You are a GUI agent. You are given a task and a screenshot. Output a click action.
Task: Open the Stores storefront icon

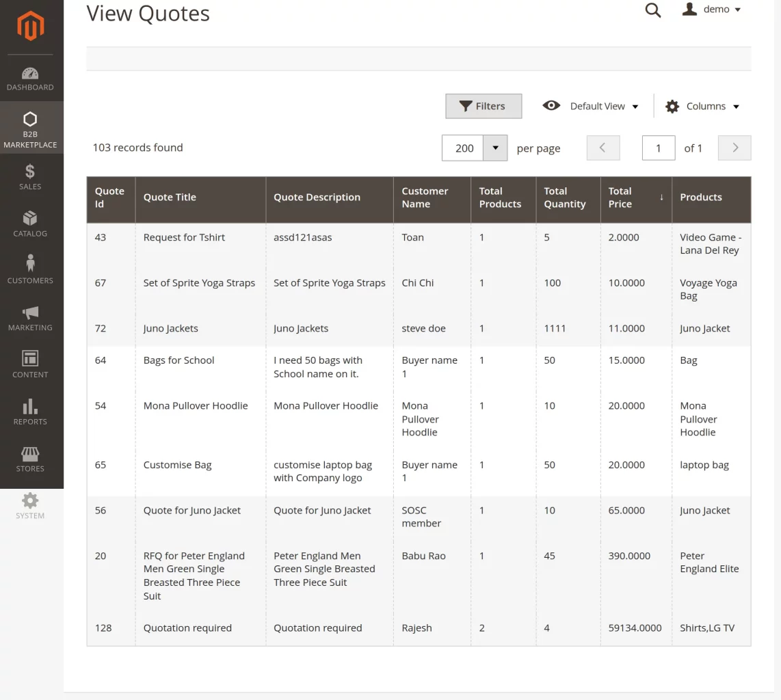pos(30,454)
